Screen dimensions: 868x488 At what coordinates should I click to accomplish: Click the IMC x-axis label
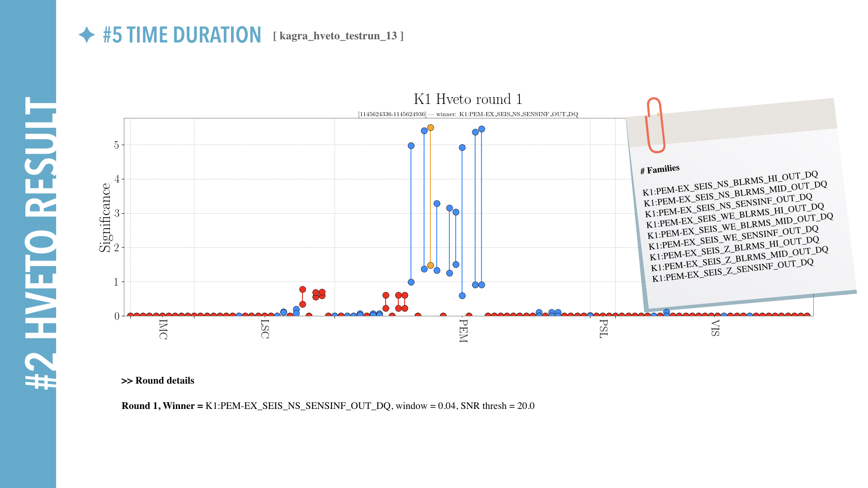pyautogui.click(x=163, y=329)
